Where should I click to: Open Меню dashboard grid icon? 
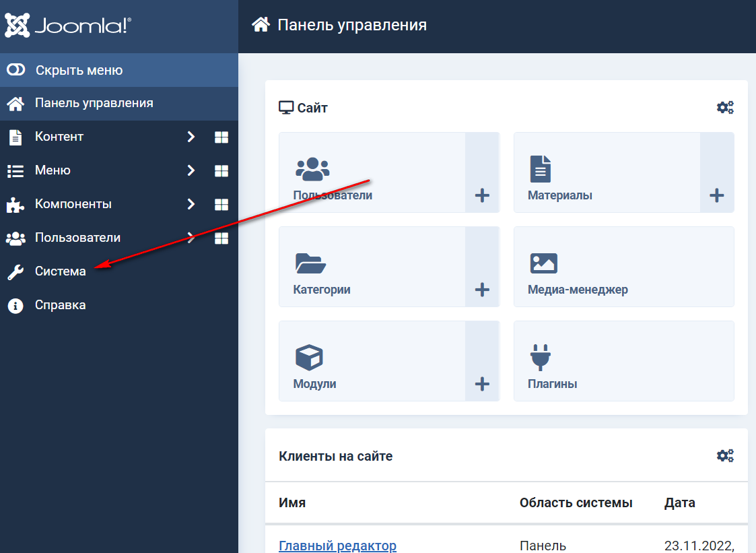point(221,171)
